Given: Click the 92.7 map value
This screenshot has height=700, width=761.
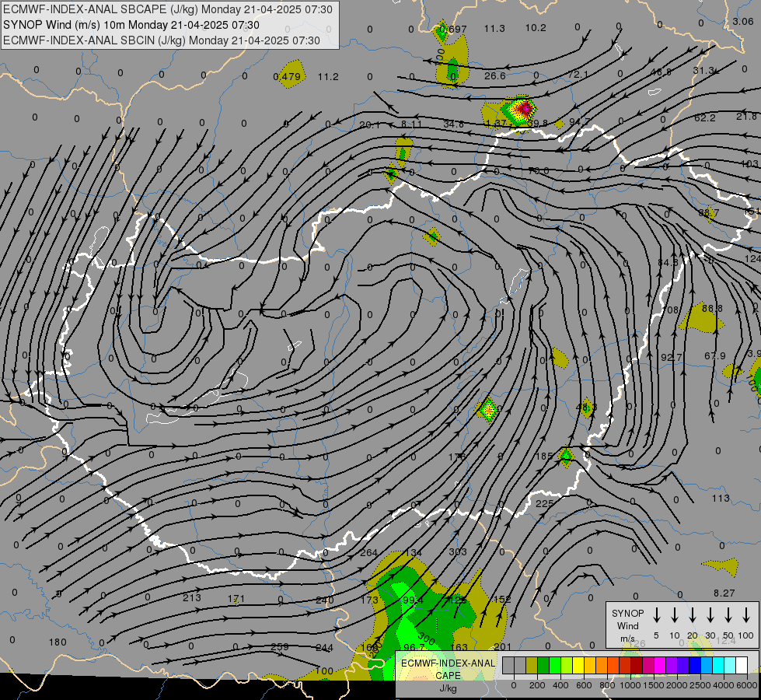Looking at the screenshot, I should (671, 358).
